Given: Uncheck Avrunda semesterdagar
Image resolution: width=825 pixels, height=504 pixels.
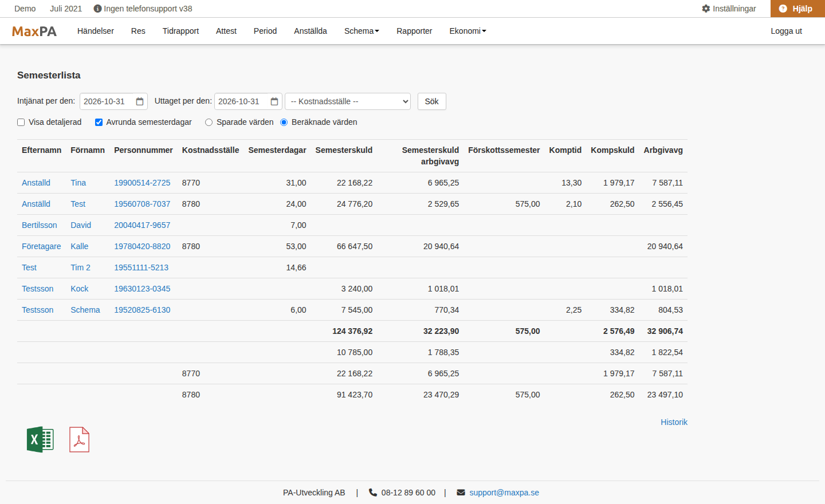Looking at the screenshot, I should click(x=99, y=122).
